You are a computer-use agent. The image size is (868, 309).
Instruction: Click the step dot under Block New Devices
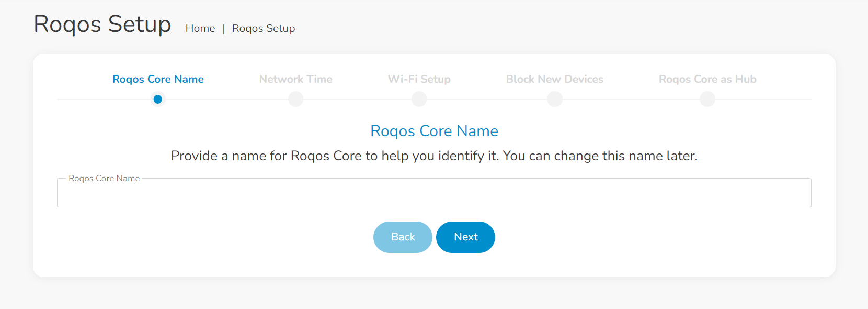click(x=555, y=99)
